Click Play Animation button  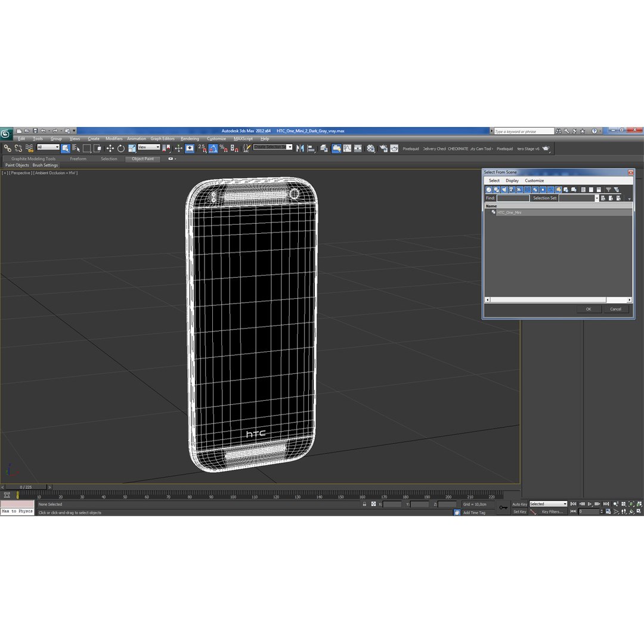[x=590, y=504]
